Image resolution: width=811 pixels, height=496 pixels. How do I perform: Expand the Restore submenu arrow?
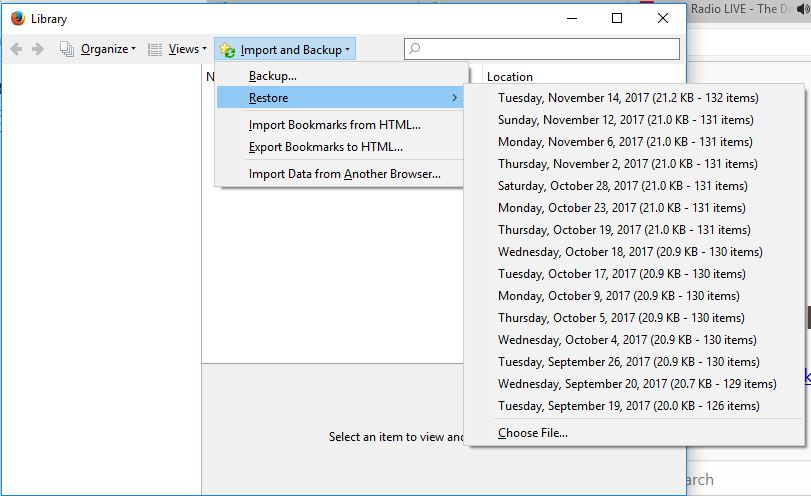pos(454,98)
